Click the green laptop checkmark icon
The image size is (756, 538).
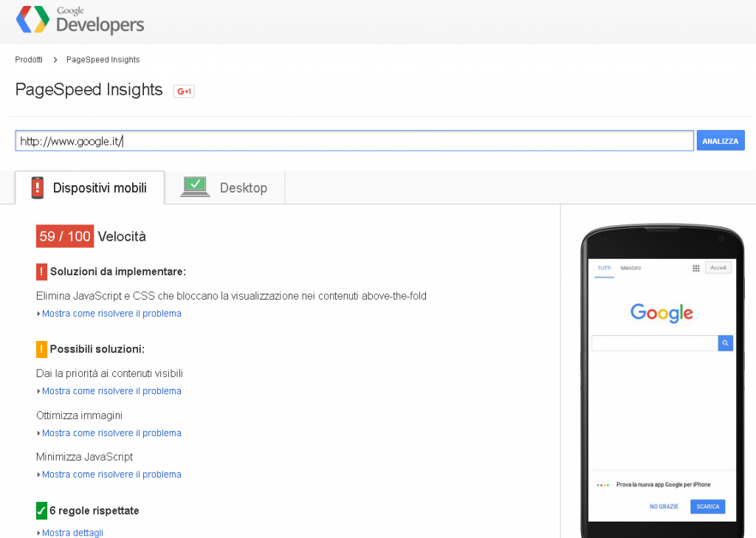[x=195, y=187]
